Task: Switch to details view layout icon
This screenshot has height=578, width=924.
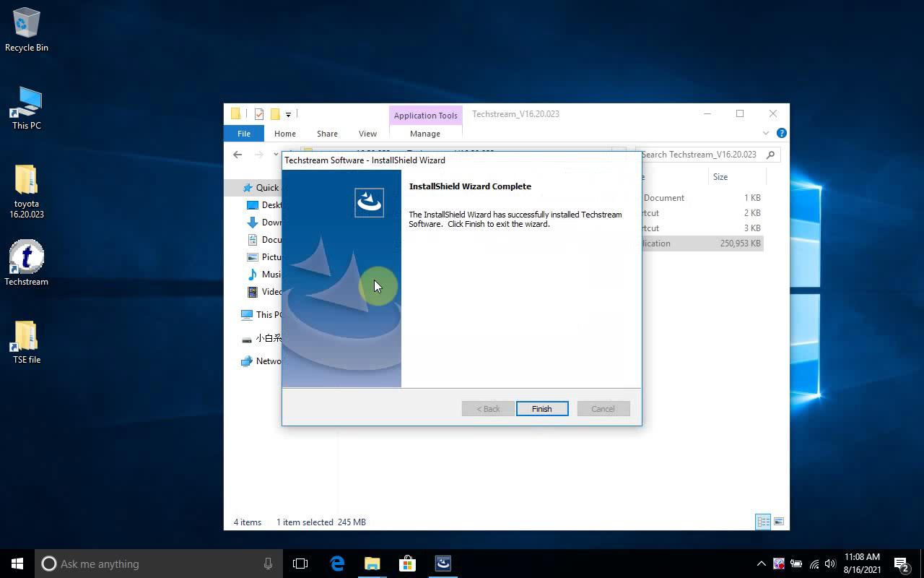Action: (763, 522)
